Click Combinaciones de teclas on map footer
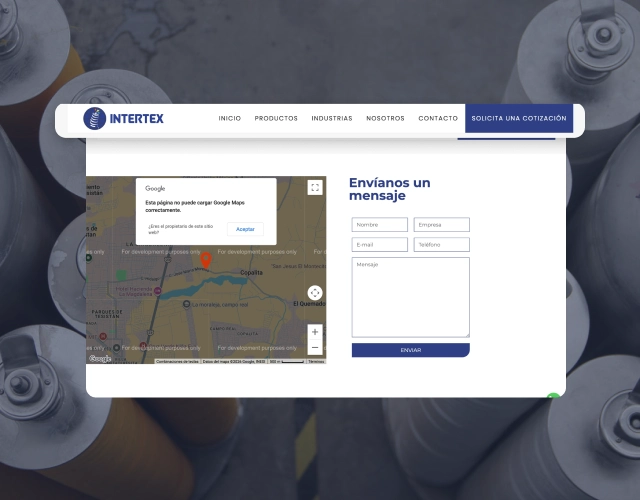Viewport: 640px width, 500px height. 177,362
